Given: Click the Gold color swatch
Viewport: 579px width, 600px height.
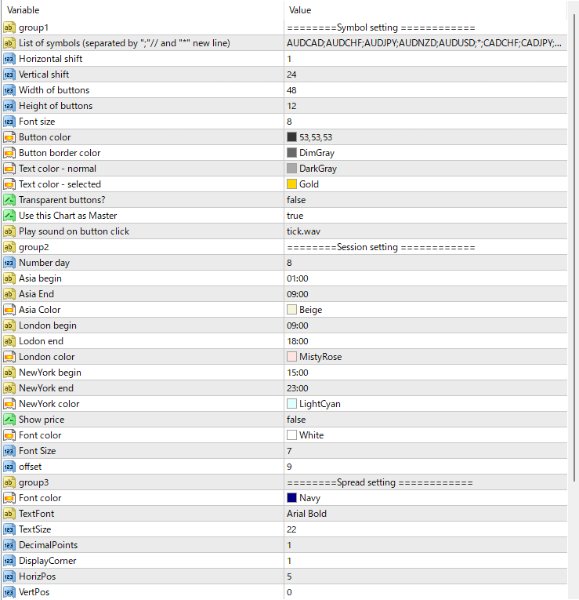Looking at the screenshot, I should (292, 184).
